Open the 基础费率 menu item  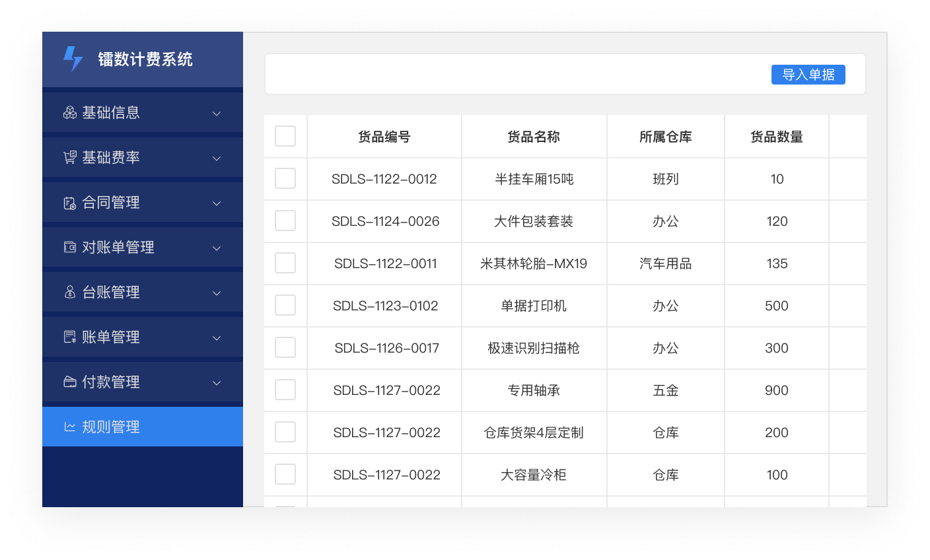point(143,157)
